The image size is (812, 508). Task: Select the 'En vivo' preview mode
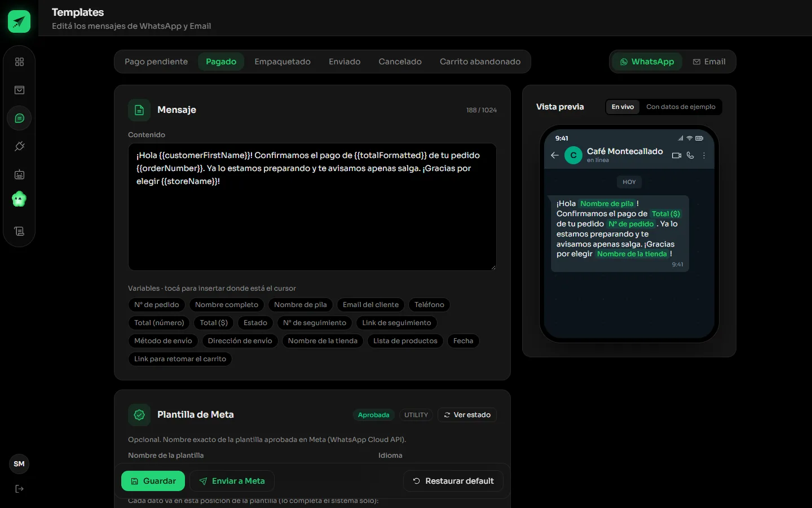pos(623,107)
